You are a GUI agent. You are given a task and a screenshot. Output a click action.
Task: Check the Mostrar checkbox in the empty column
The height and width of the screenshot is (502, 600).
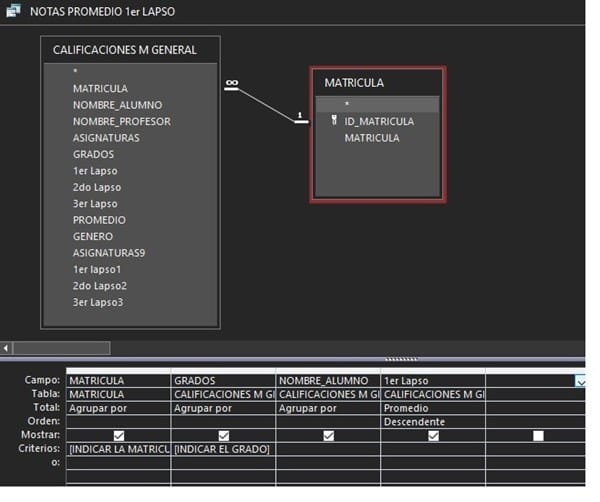(x=538, y=435)
